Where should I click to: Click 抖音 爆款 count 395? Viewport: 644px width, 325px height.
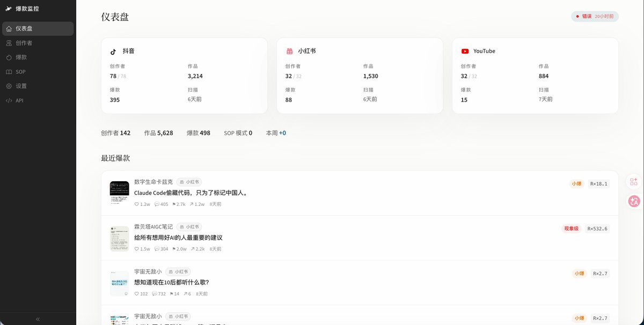coord(115,100)
